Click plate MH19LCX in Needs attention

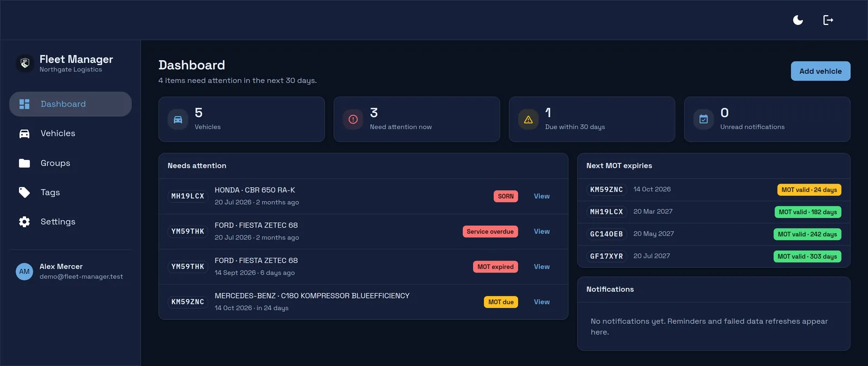click(x=188, y=196)
